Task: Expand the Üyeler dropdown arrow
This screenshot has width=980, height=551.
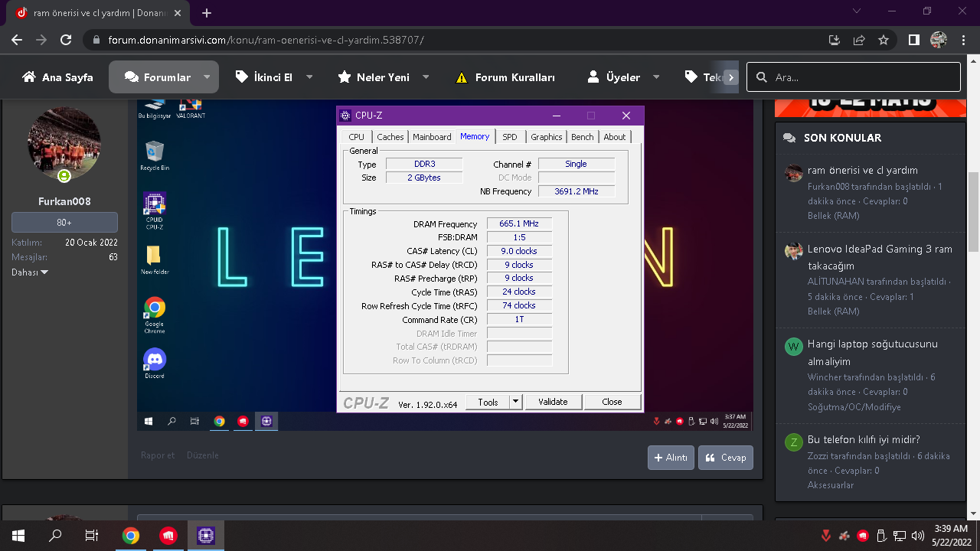Action: pyautogui.click(x=657, y=77)
